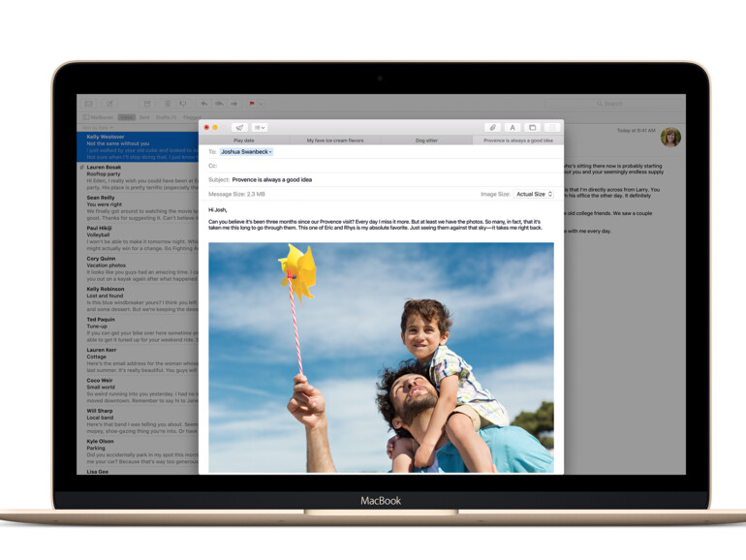Screen dimensions: 746x560
Task: Open Drafts (1) in favorites bar
Action: click(x=166, y=117)
